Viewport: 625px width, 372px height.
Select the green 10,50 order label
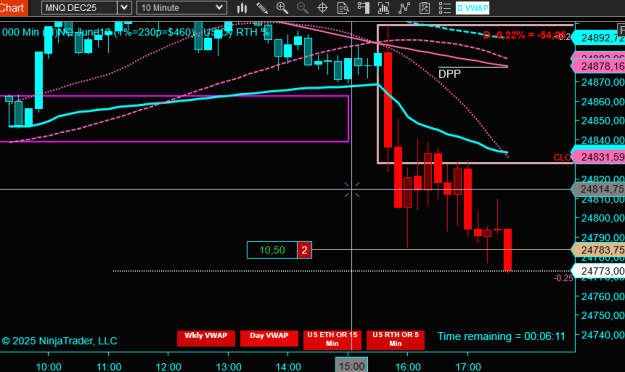click(x=272, y=250)
